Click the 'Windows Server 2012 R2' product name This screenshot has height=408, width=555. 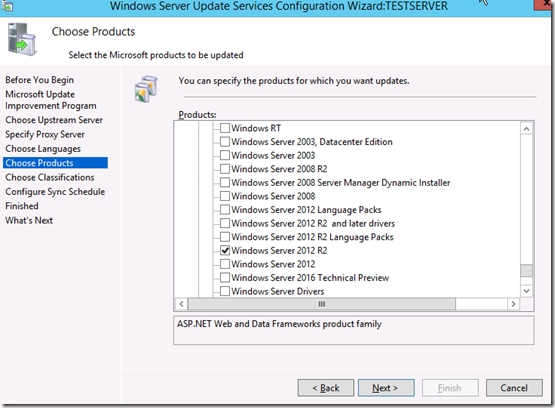(279, 251)
